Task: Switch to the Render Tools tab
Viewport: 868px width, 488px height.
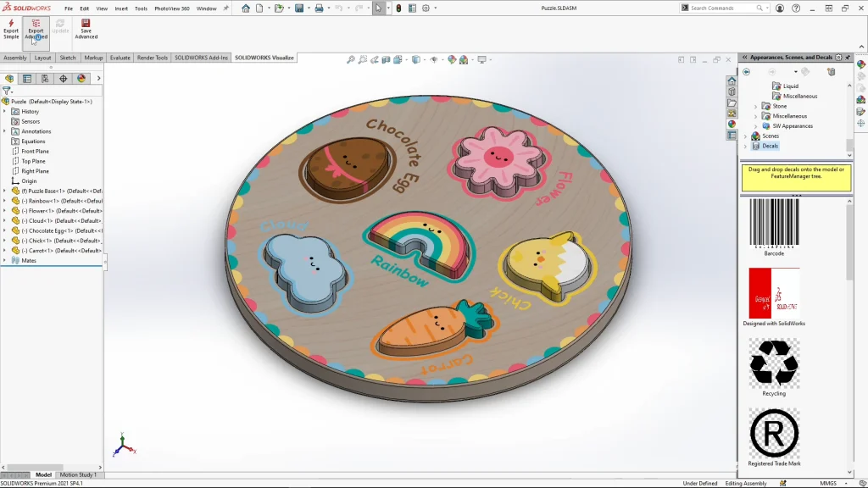Action: pyautogui.click(x=153, y=58)
